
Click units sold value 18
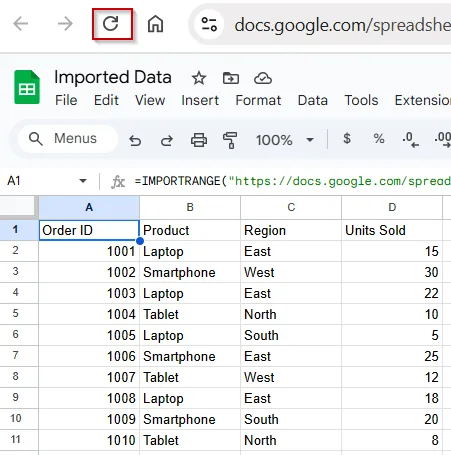click(x=392, y=398)
